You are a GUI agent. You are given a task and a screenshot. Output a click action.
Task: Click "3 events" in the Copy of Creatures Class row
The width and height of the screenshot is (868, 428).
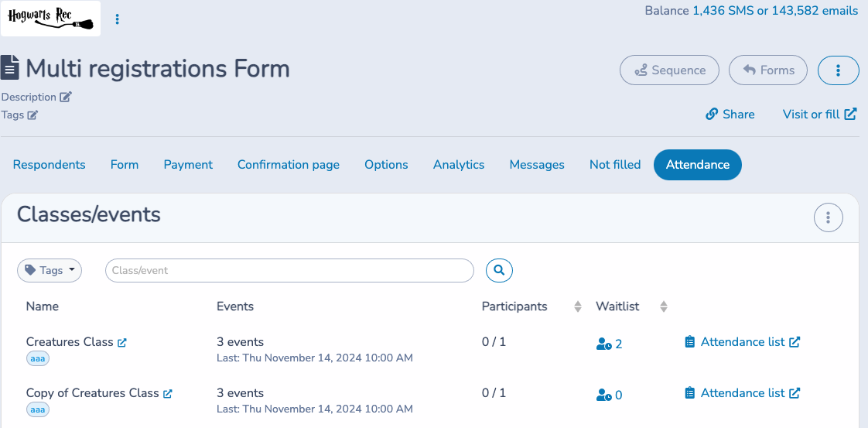click(241, 393)
